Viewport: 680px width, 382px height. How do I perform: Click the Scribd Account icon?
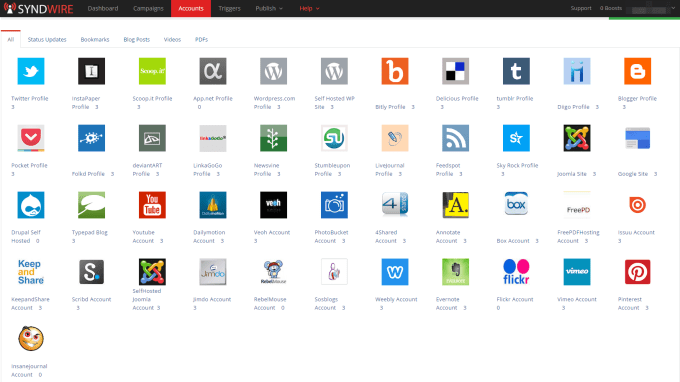click(x=92, y=272)
